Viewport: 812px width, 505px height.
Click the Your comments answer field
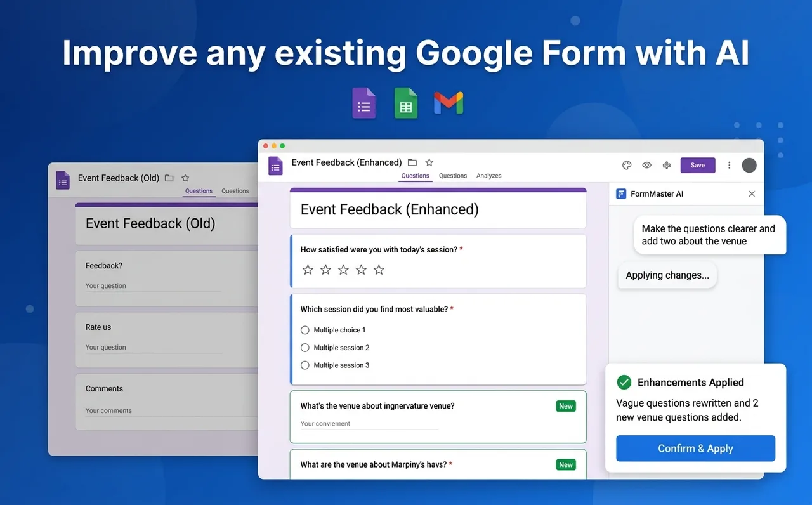click(171, 410)
